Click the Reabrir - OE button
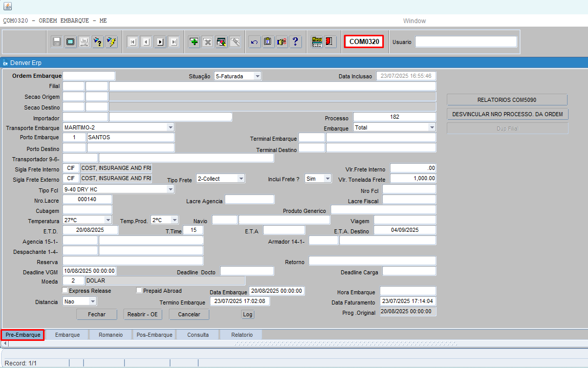588x368 pixels. coord(143,314)
